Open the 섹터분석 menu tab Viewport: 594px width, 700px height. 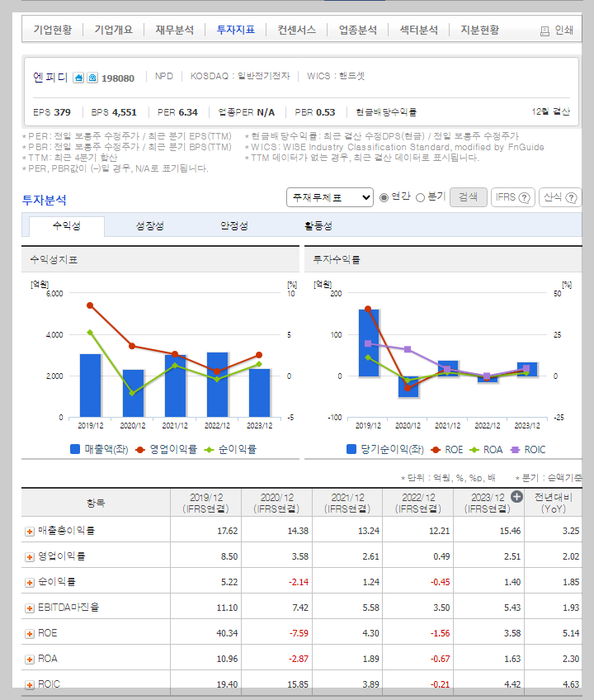click(x=419, y=30)
